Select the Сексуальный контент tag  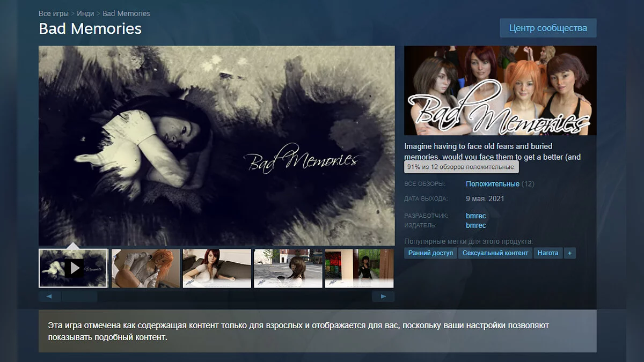pyautogui.click(x=495, y=253)
